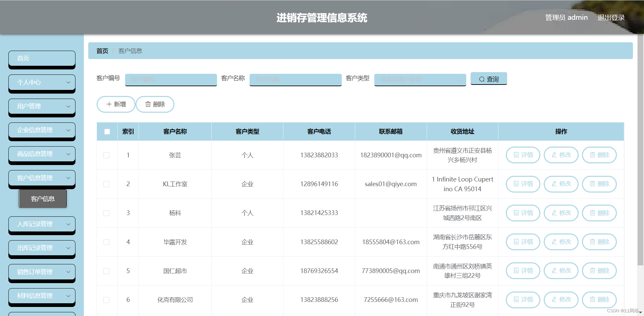Viewport: 644px width, 316px height.
Task: Click 修改 for 杨科
Action: (x=561, y=213)
